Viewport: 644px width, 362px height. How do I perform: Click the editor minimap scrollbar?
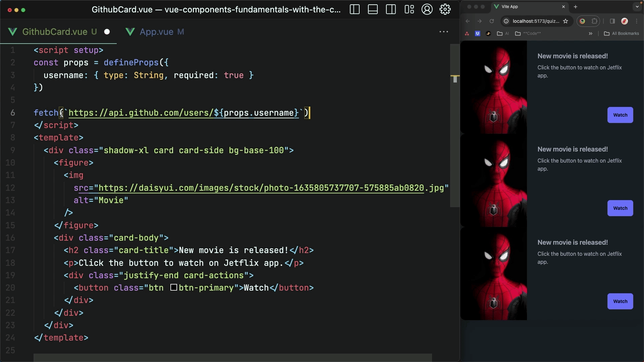[x=455, y=125]
